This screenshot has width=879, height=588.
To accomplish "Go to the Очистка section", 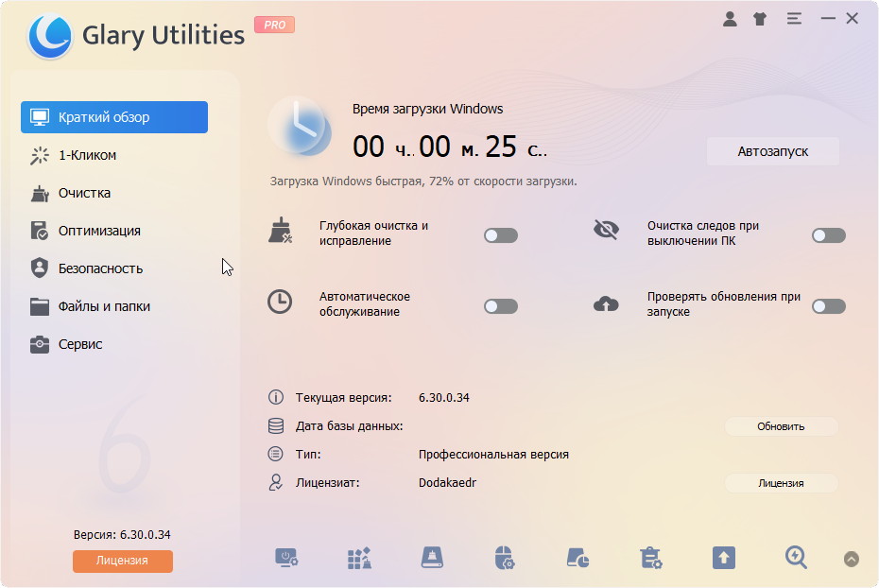I will [114, 193].
